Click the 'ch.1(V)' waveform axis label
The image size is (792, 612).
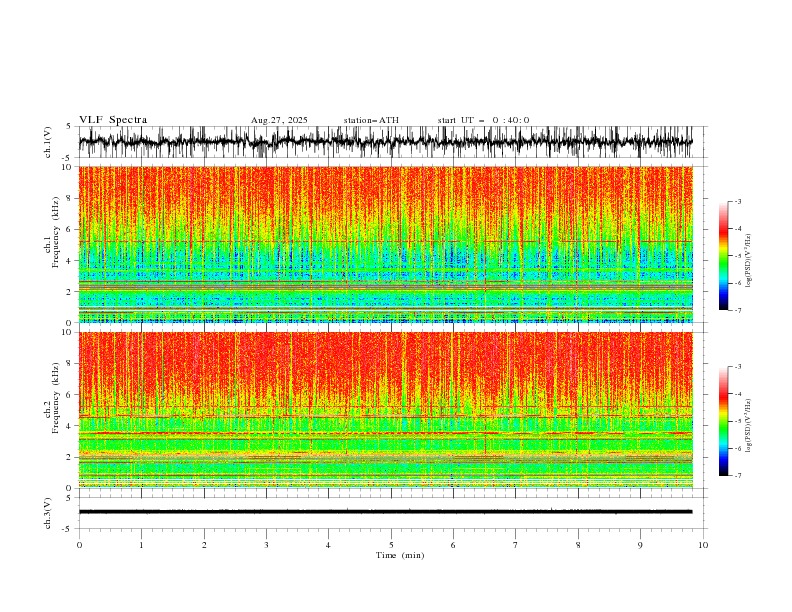[x=48, y=142]
